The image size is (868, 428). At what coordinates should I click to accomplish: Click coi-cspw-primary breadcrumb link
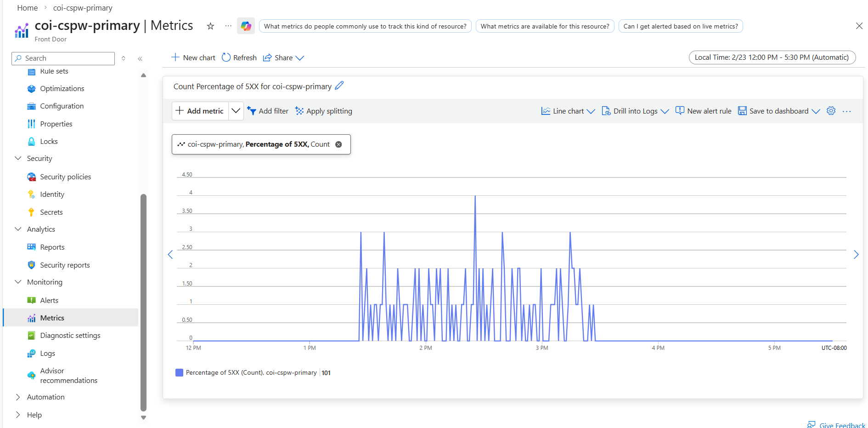83,8
